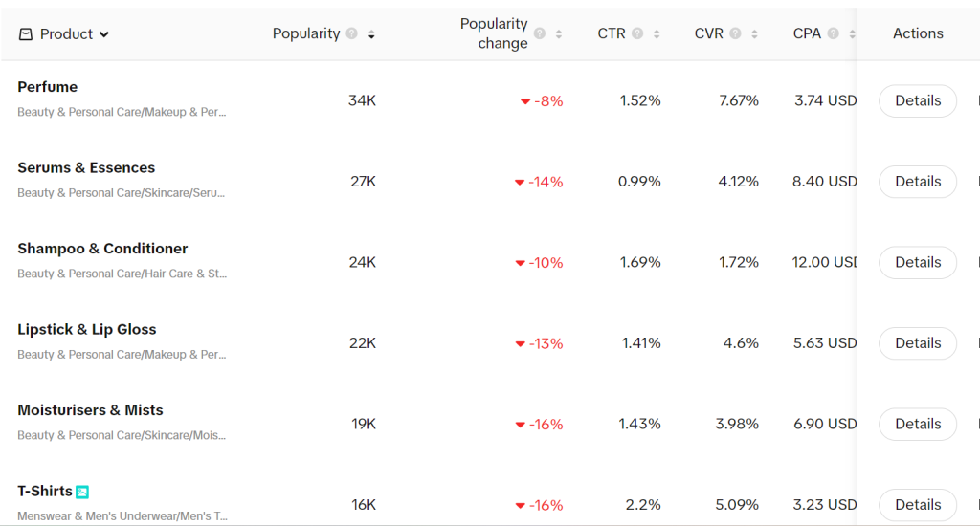
Task: Click the Moisturisers & Mists product name
Action: tap(90, 410)
